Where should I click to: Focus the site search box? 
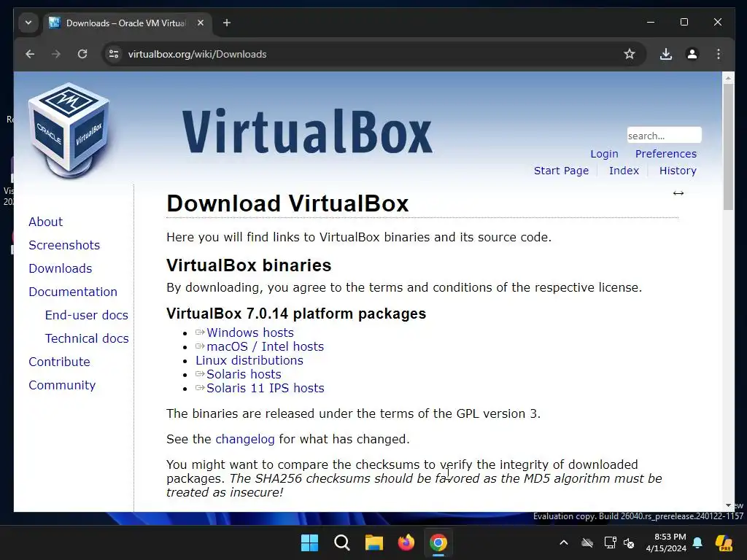click(x=664, y=135)
